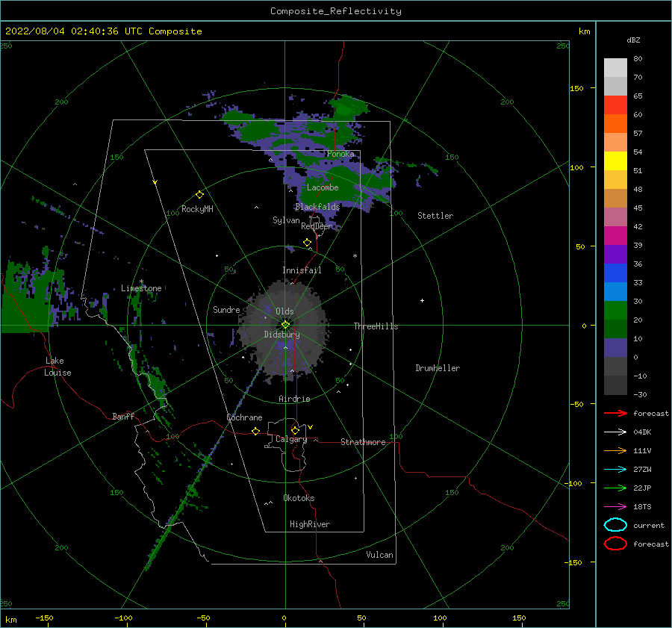Pick the light blue 30-33 dBZ swatch
672x628 pixels.
(615, 292)
